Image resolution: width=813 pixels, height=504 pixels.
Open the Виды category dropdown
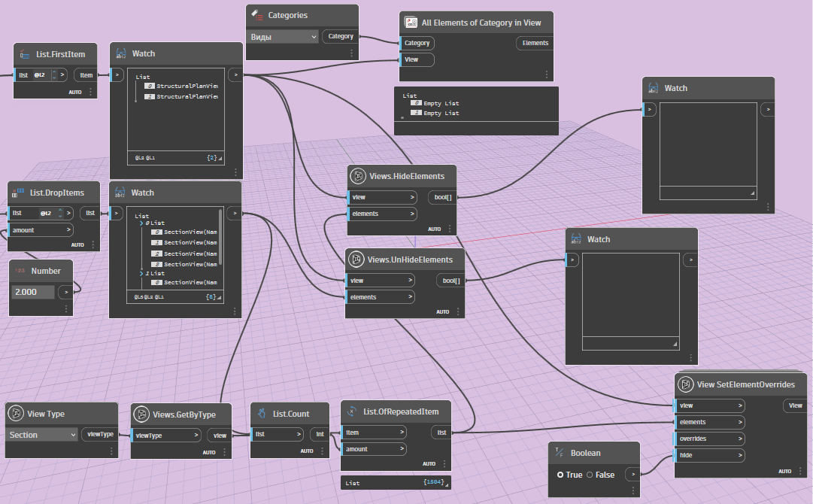(x=283, y=36)
